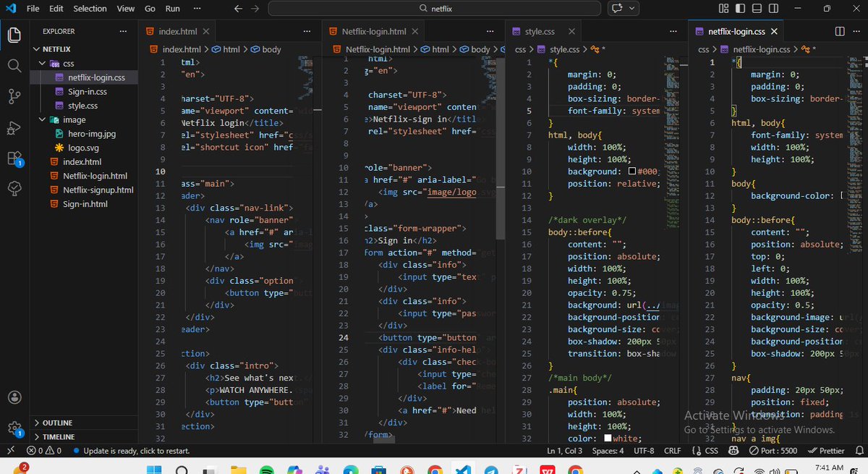The image size is (868, 474).
Task: Open more actions for netflix-login.css editor group
Action: (856, 31)
